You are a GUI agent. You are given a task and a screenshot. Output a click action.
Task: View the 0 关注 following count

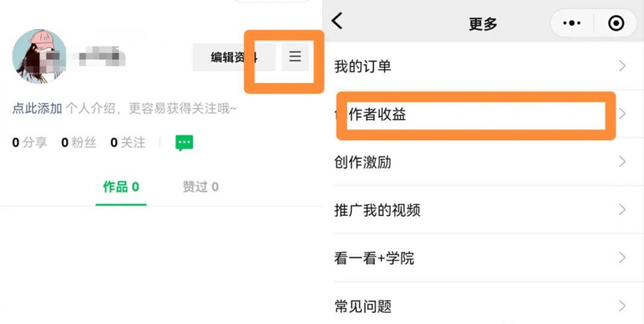128,143
